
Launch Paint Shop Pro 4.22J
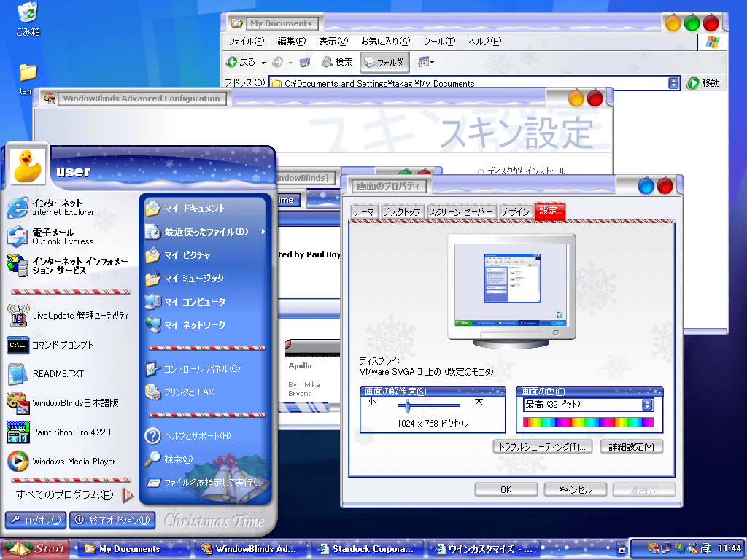click(59, 432)
